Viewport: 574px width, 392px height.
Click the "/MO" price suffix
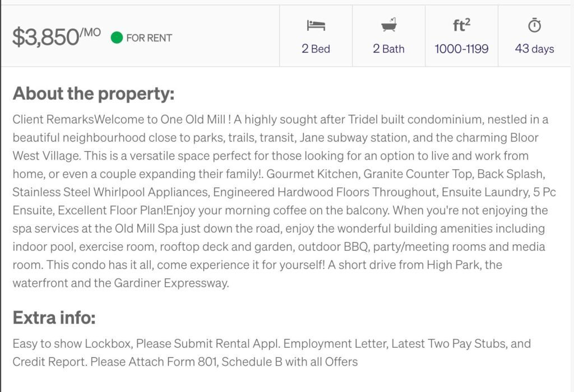tap(91, 32)
